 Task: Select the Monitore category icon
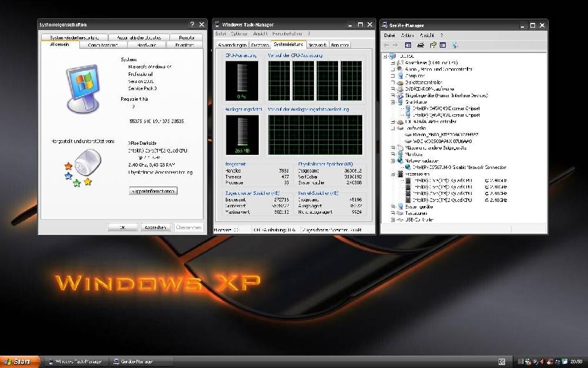[400, 154]
